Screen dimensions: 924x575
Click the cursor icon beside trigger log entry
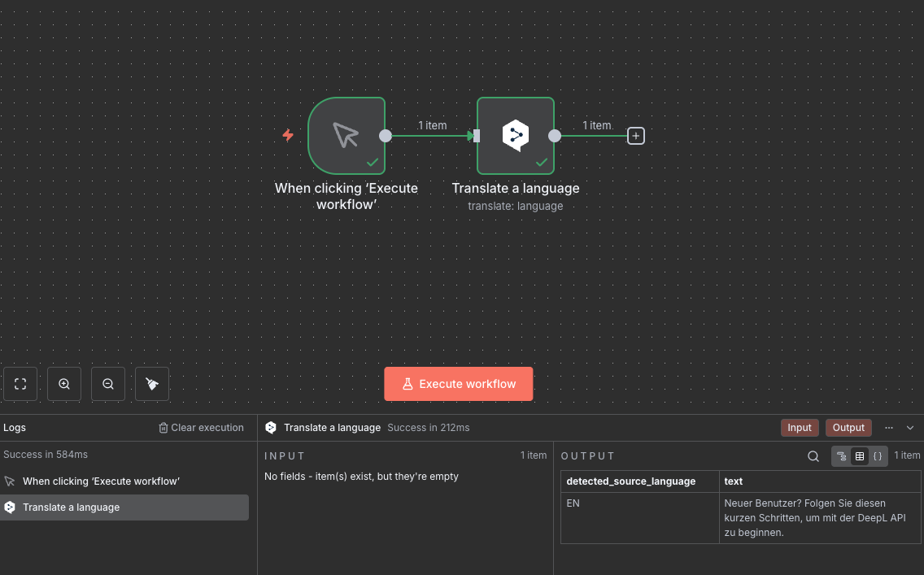click(x=10, y=481)
